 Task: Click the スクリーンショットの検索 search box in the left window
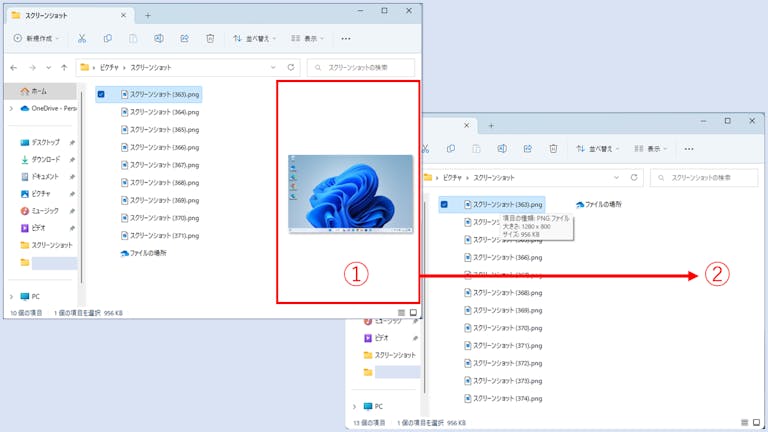[361, 68]
